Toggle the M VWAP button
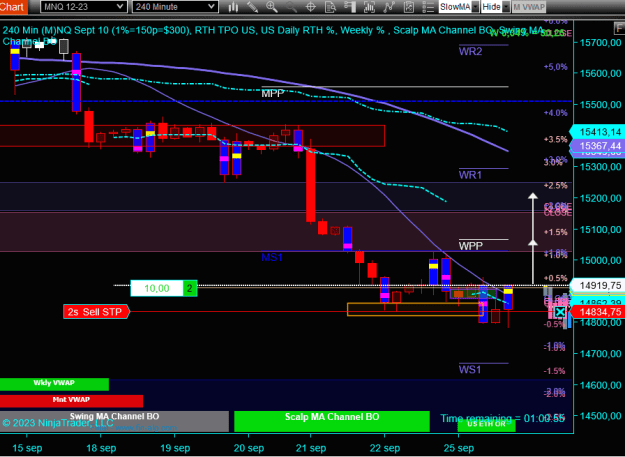Image resolution: width=625 pixels, height=457 pixels. pos(529,7)
